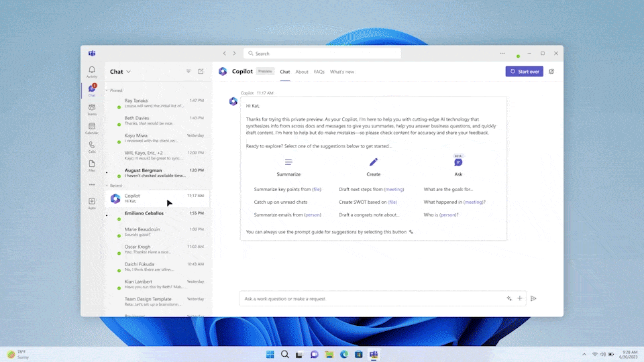Expand the Chat header dropdown
Screen dimensions: 644x362
pyautogui.click(x=128, y=72)
